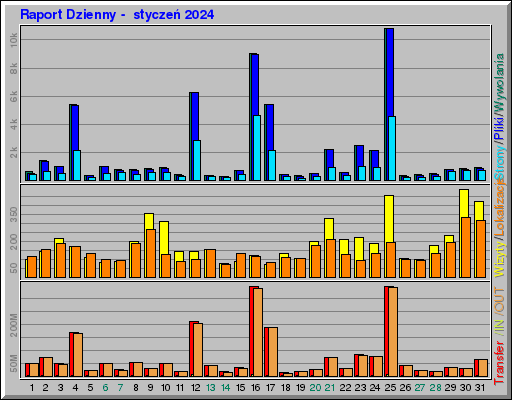Select day label 31 on the x-axis
The width and height of the screenshot is (512, 400).
[480, 388]
